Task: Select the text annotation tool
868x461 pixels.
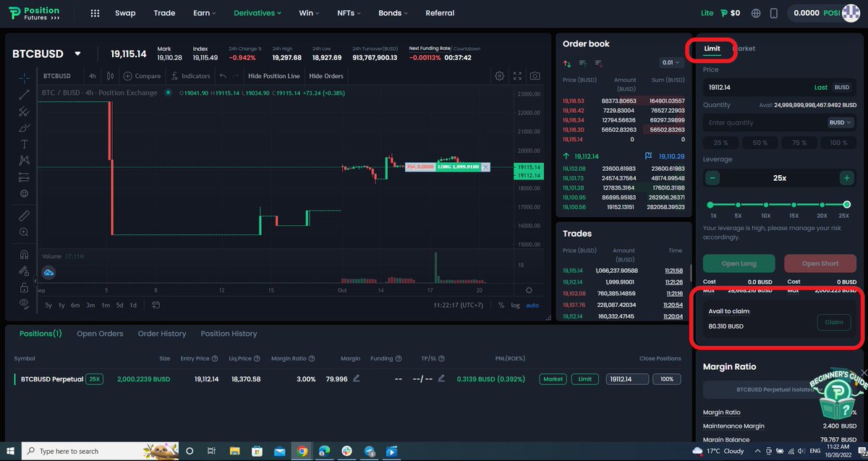Action: click(25, 144)
